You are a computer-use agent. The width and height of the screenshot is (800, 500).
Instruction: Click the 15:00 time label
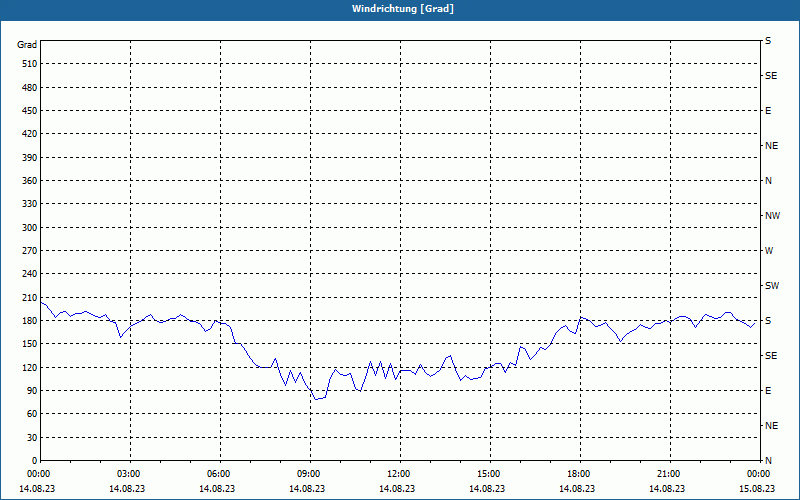point(487,474)
